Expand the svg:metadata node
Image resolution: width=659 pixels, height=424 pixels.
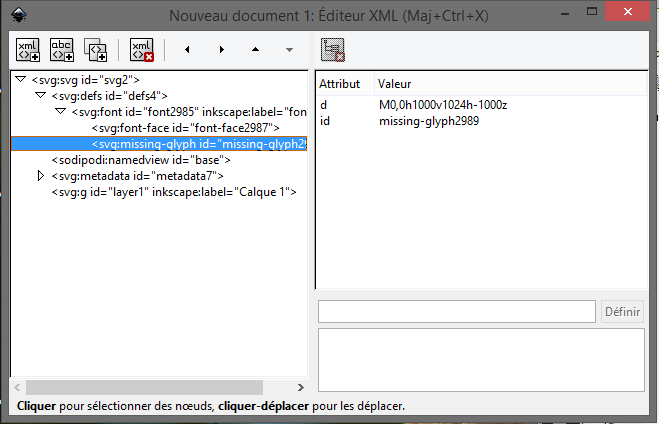click(x=41, y=176)
